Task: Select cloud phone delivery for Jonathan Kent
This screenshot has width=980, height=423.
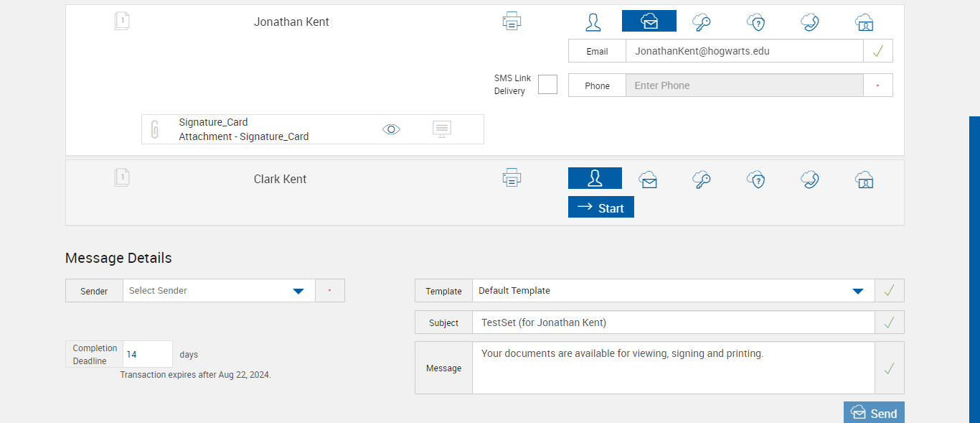Action: point(810,22)
